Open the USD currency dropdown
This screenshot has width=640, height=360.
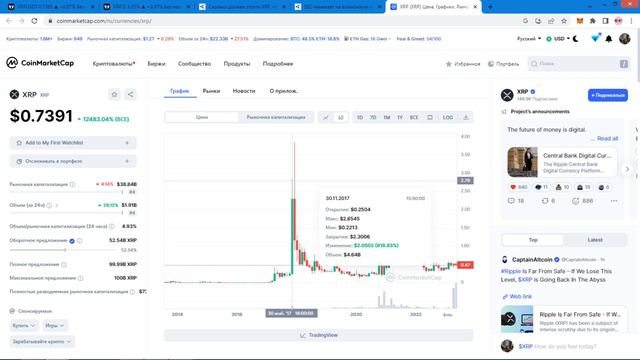558,39
